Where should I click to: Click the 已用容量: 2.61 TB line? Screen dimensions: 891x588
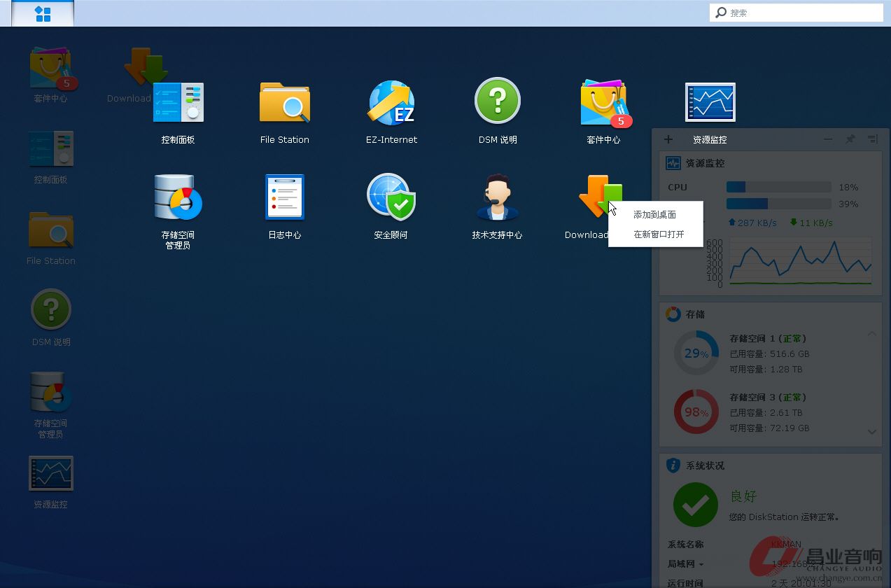[x=766, y=412]
